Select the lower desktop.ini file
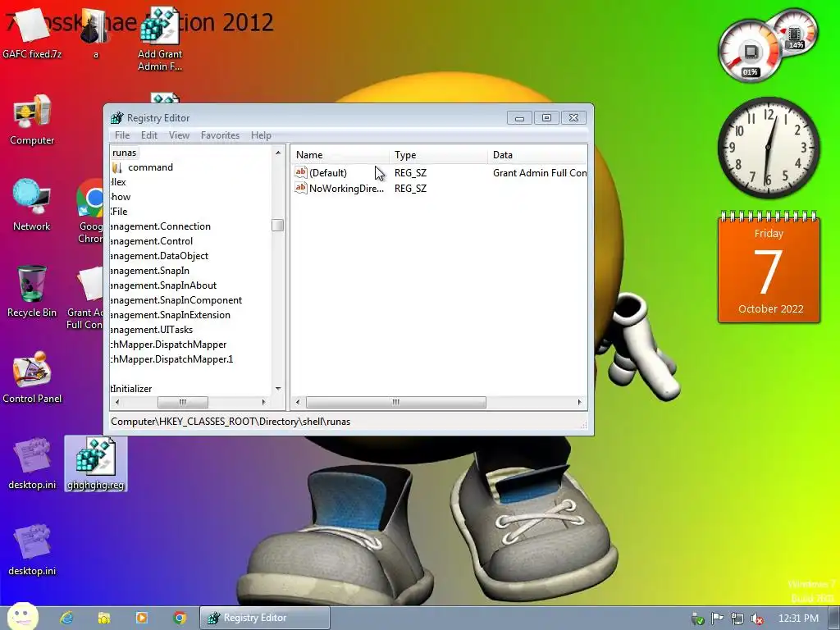840x630 pixels. (32, 550)
